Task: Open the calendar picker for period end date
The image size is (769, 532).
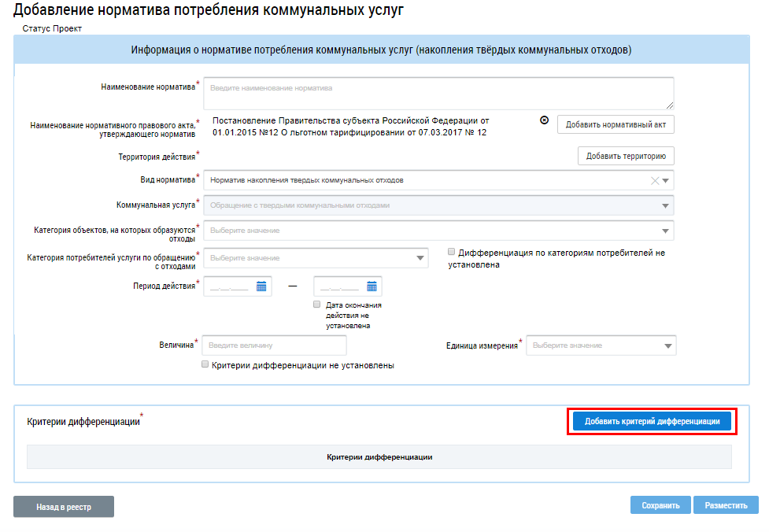Action: (372, 286)
